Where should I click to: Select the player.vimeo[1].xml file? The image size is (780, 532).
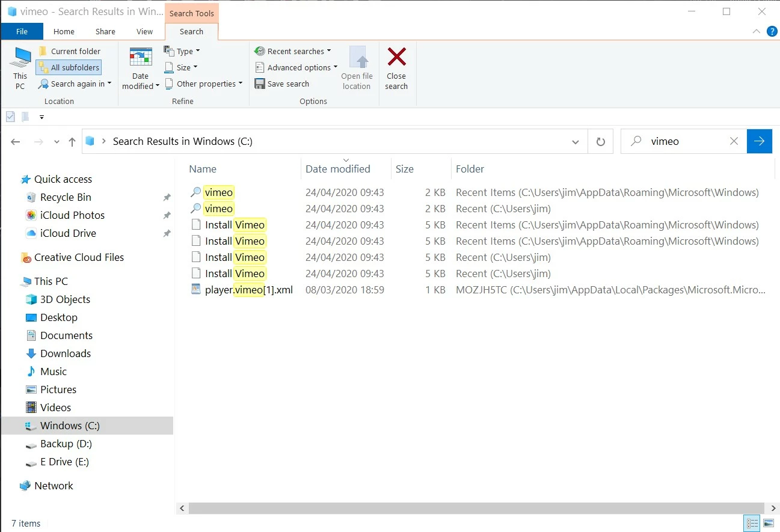click(248, 290)
